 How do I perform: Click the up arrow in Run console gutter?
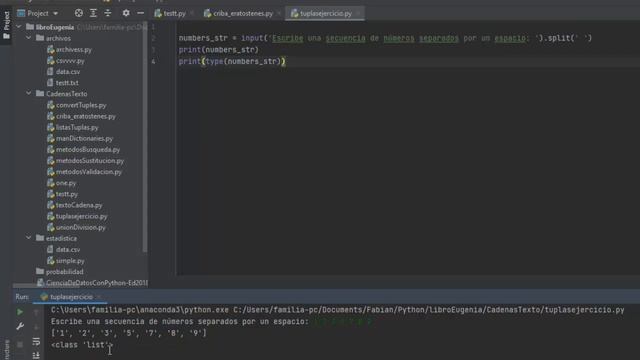click(x=36, y=313)
